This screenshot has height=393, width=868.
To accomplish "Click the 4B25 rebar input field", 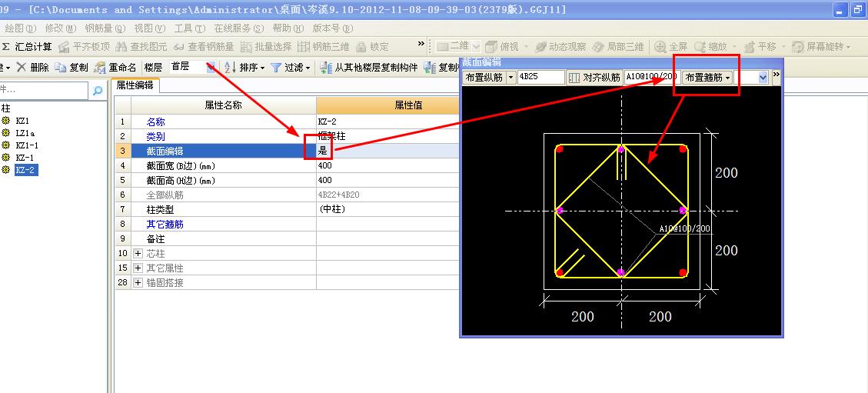I will click(540, 78).
